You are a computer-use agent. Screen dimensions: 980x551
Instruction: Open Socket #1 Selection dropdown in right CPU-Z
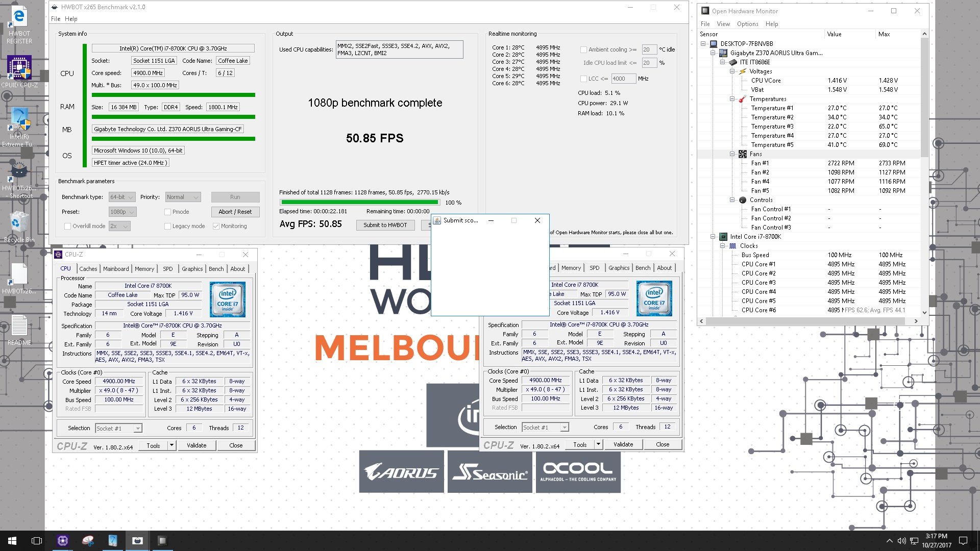point(545,428)
